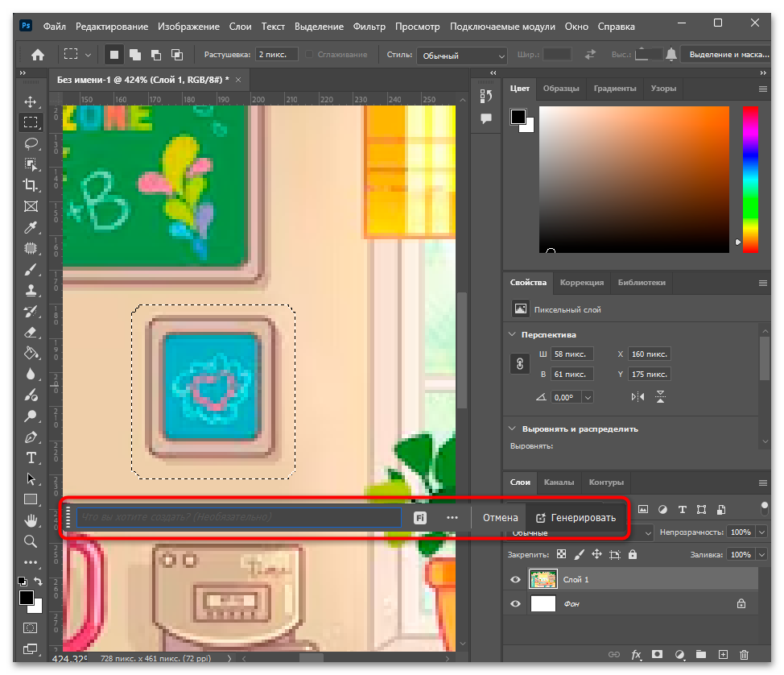Toggle Quick Mask mode

point(30,627)
